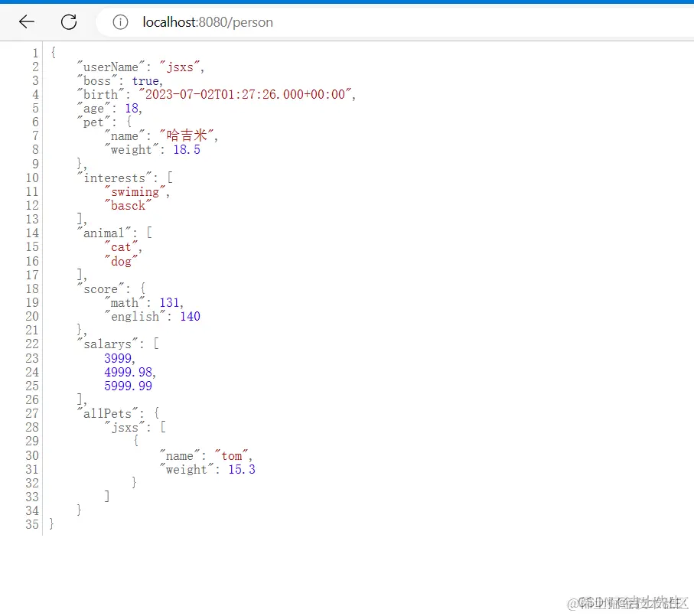Select the "boss" key text

(97, 81)
